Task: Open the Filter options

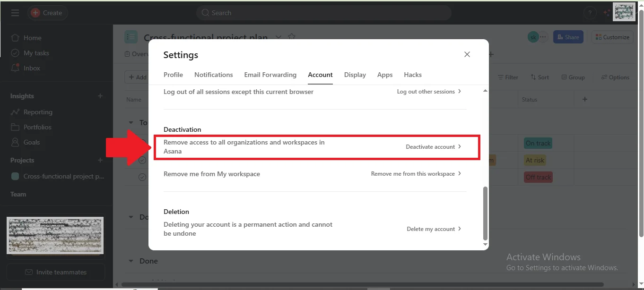Action: [508, 77]
